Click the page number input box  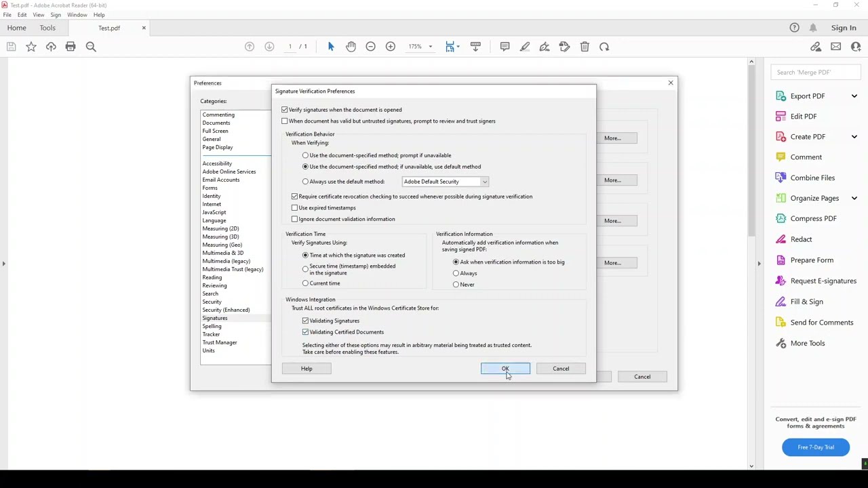[290, 47]
